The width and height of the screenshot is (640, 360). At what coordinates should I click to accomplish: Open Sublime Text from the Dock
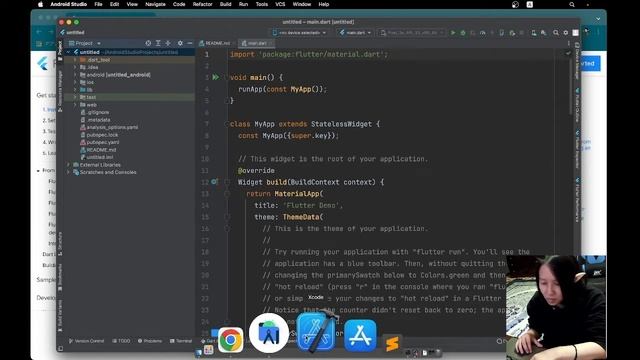pos(392,344)
